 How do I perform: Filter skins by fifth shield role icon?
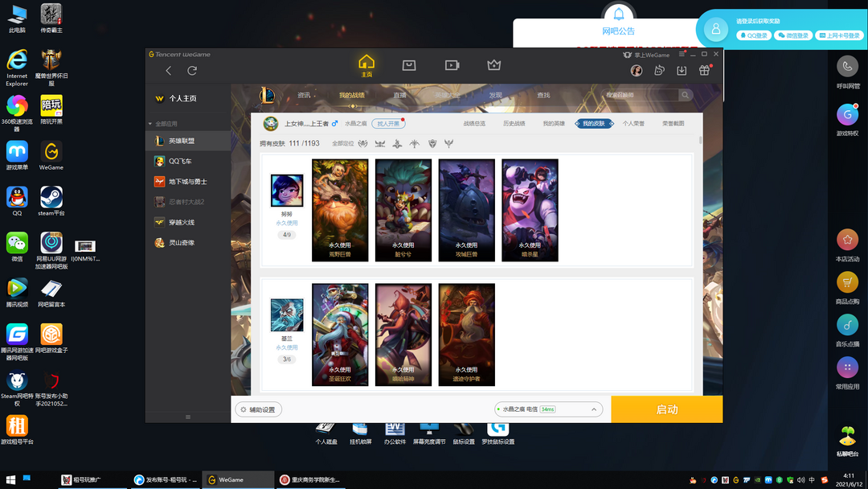click(x=432, y=143)
